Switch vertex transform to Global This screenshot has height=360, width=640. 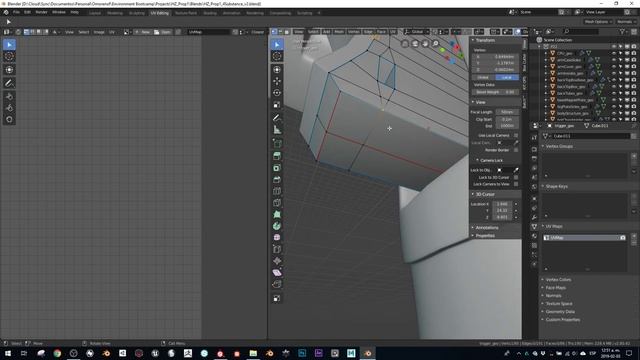pyautogui.click(x=483, y=77)
